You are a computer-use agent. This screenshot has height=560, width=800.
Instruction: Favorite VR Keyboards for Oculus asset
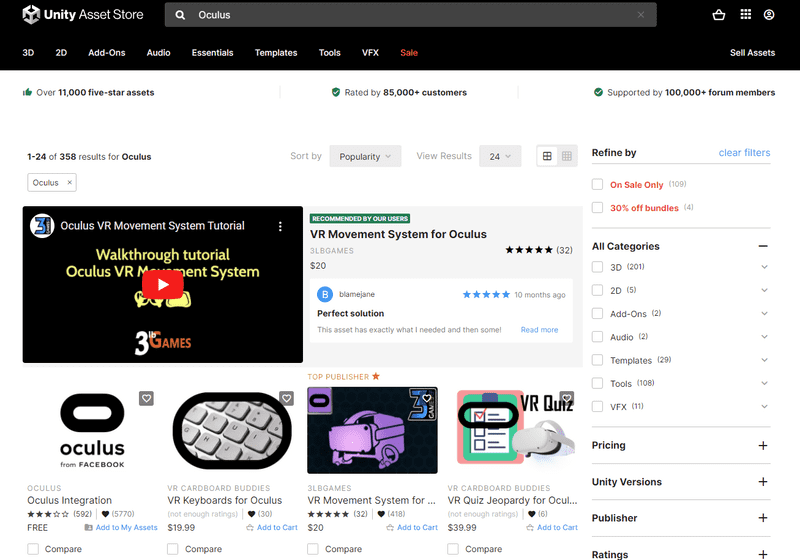click(x=287, y=398)
